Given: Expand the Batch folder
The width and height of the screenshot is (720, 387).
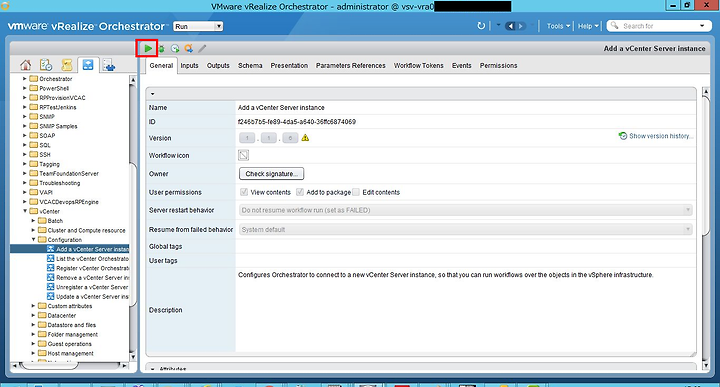Looking at the screenshot, I should click(34, 221).
